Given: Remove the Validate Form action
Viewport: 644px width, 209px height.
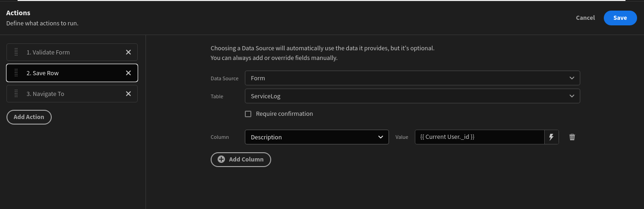Looking at the screenshot, I should pos(128,52).
